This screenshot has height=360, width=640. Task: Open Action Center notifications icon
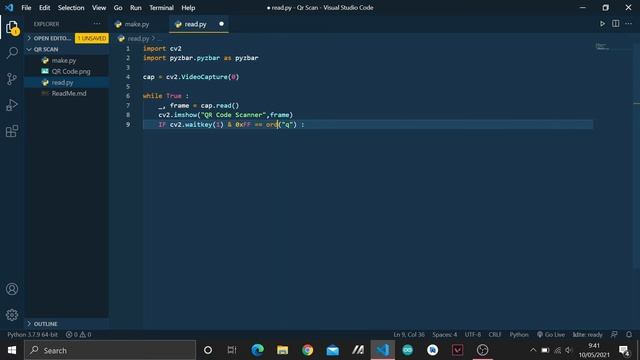(x=624, y=350)
